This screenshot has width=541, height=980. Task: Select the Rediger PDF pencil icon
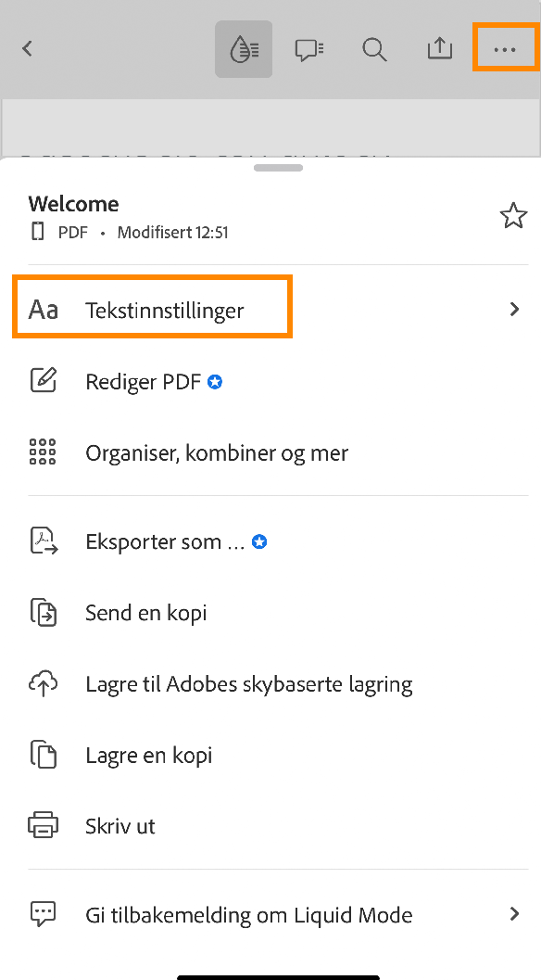coord(43,381)
